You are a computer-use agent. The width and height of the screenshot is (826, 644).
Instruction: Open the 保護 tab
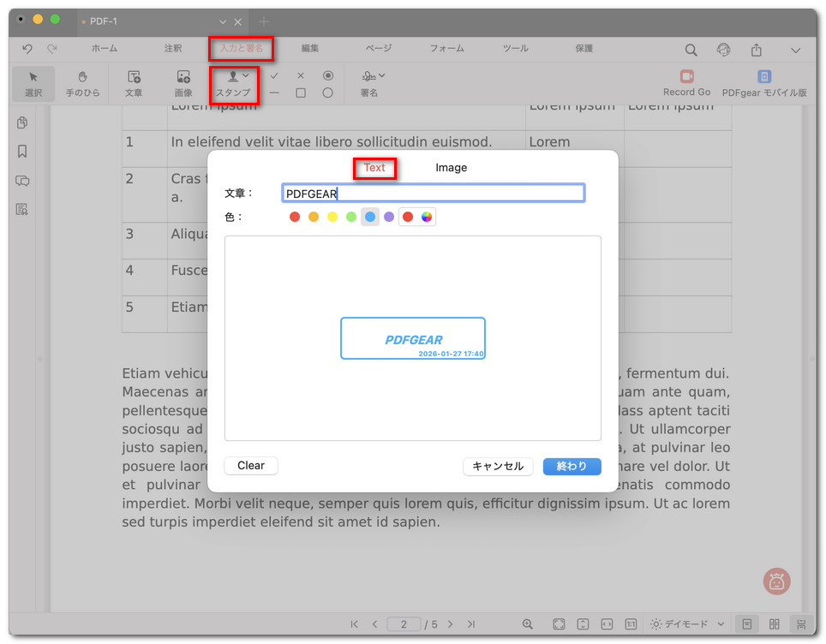pos(584,49)
